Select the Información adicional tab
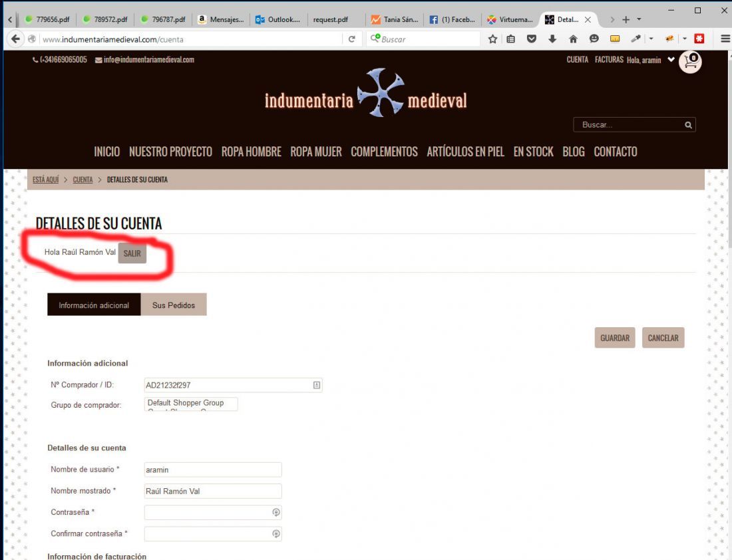 point(94,305)
